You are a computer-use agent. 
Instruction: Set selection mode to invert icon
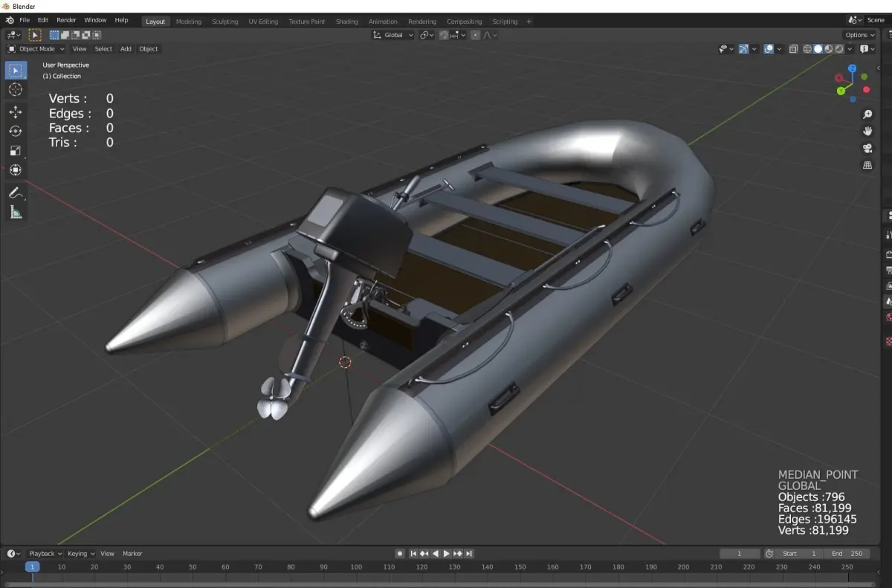(x=85, y=35)
